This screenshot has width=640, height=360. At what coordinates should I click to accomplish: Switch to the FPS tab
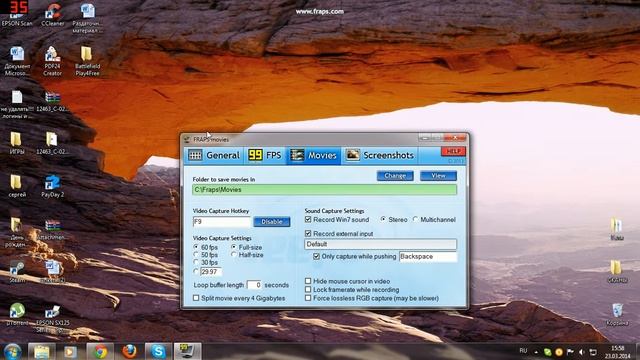pyautogui.click(x=265, y=156)
